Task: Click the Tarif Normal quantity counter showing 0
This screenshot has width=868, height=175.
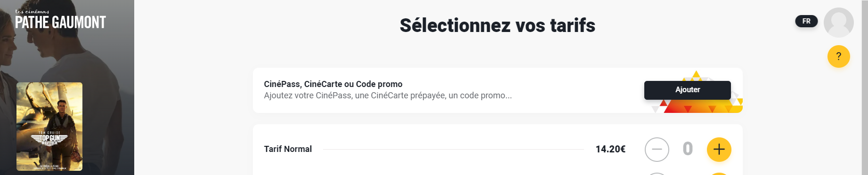Action: (688, 149)
